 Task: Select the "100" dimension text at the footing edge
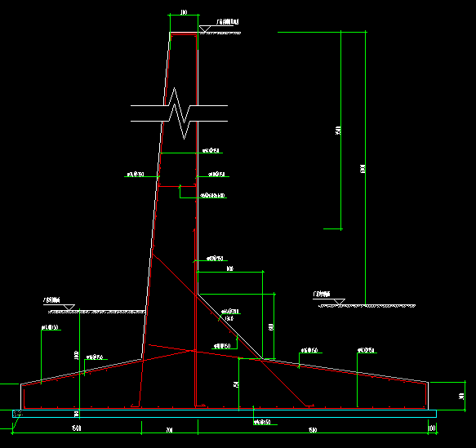tap(431, 428)
